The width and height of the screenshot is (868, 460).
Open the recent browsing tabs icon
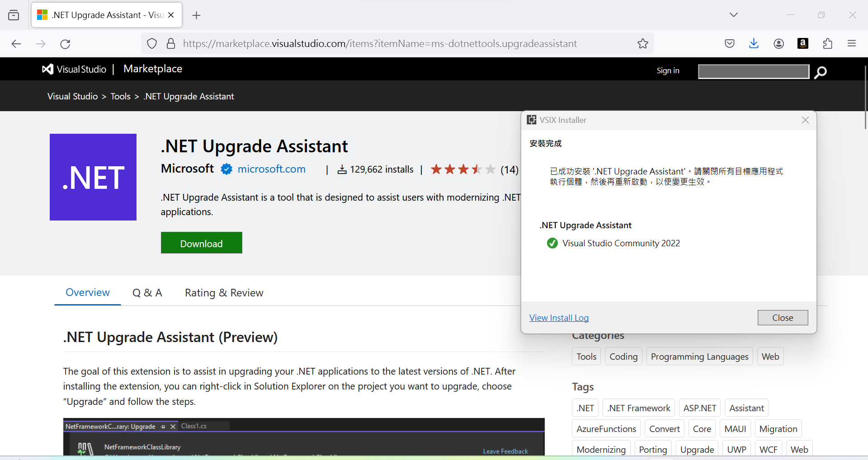(14, 15)
